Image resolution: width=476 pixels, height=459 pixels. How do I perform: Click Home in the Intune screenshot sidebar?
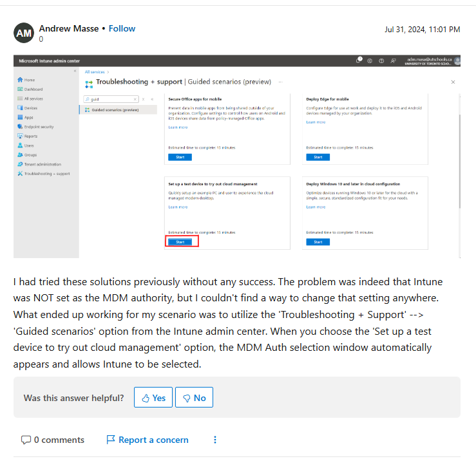point(26,80)
